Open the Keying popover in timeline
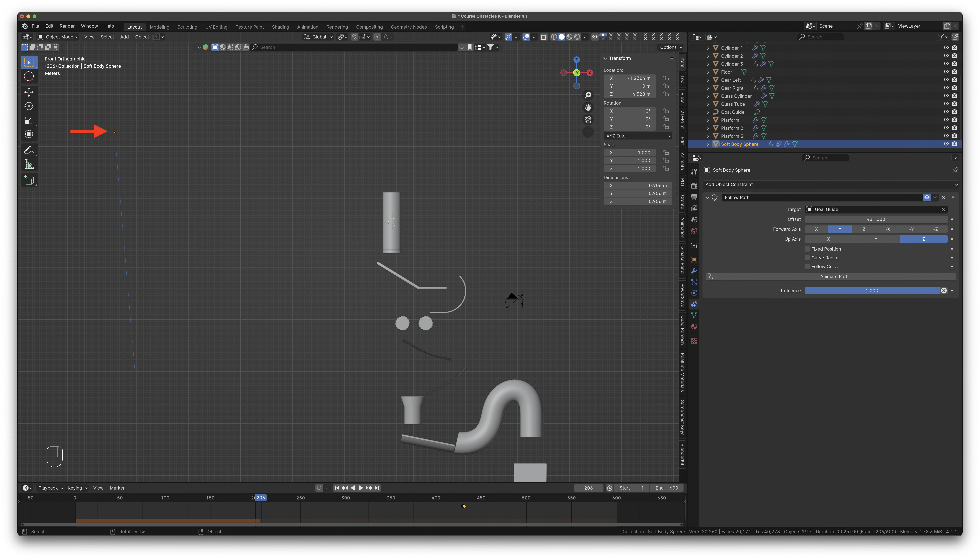The image size is (980, 559). 78,488
